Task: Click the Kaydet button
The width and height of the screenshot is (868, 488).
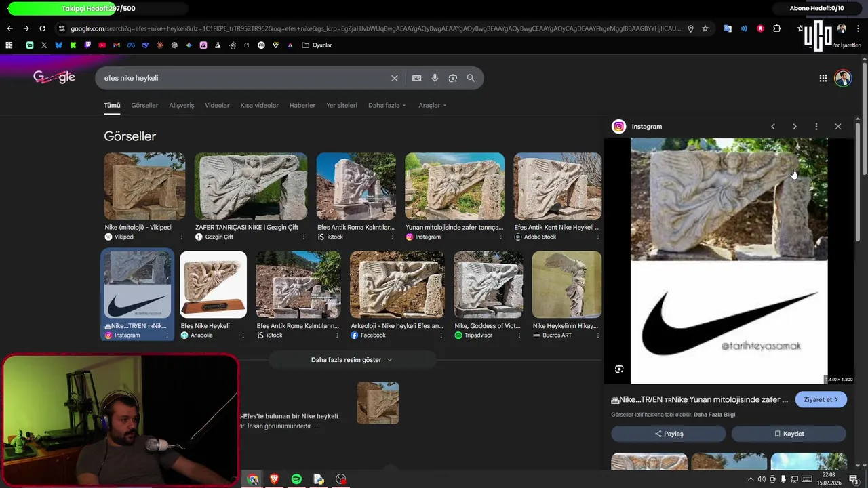Action: (x=789, y=434)
